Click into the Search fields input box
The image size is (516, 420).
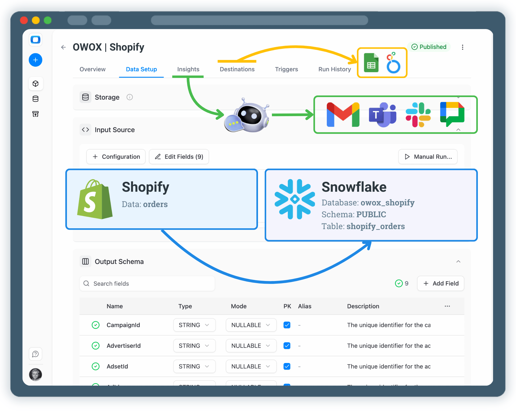pos(147,283)
